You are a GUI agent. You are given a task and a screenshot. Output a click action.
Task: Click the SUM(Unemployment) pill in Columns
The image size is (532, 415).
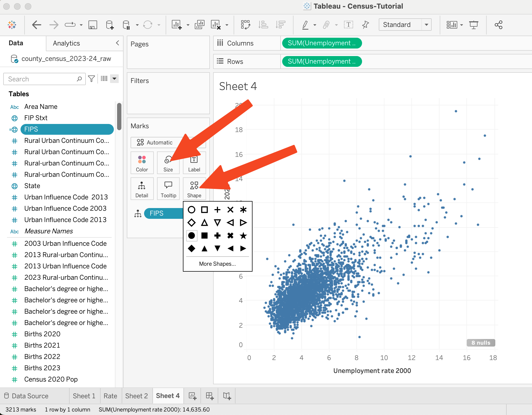322,43
